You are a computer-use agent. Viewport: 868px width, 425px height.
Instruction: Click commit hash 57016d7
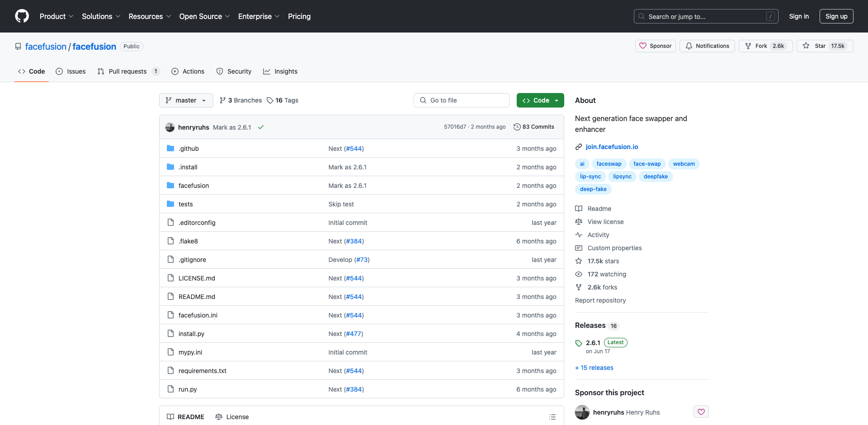(455, 127)
